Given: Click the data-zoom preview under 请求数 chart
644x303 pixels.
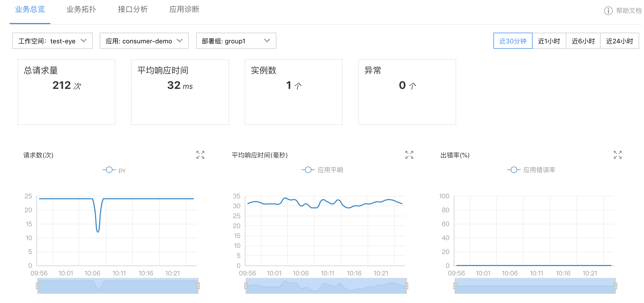Looking at the screenshot, I should [118, 286].
